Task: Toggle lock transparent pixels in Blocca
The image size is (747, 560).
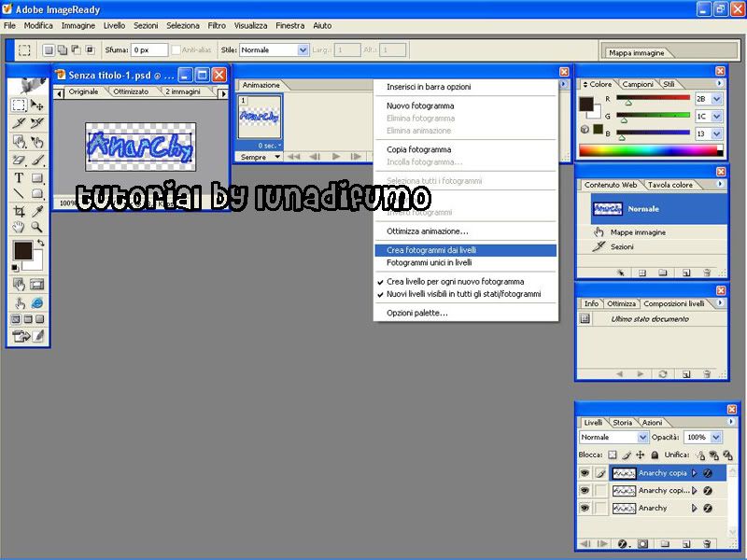Action: pos(613,455)
